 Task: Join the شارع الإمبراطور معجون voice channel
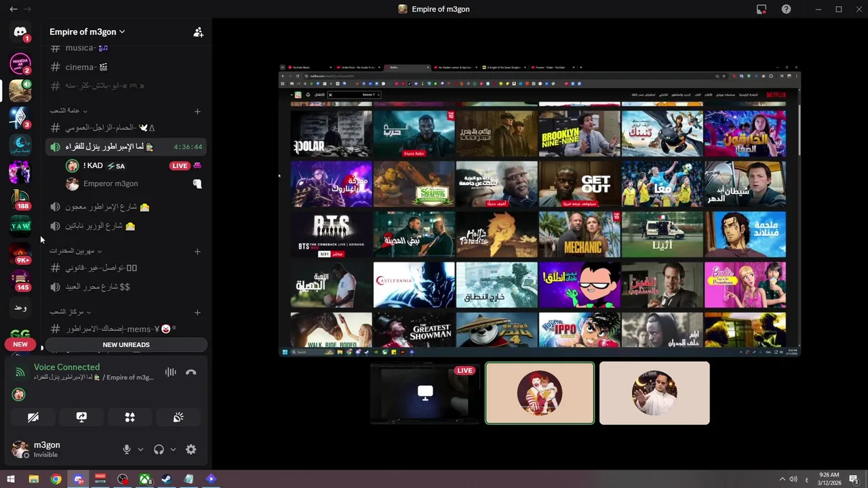(x=125, y=207)
